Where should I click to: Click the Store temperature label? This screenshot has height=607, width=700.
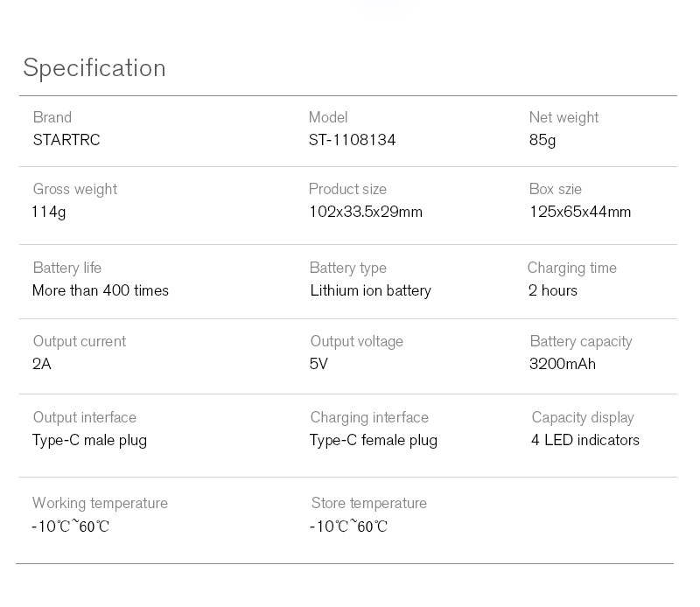368,503
